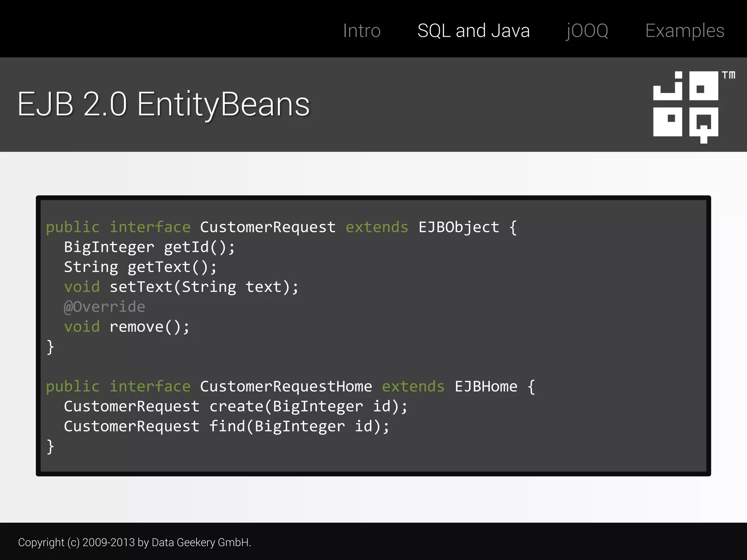Screen dimensions: 747x560
Task: Click the @Override annotation
Action: (104, 307)
